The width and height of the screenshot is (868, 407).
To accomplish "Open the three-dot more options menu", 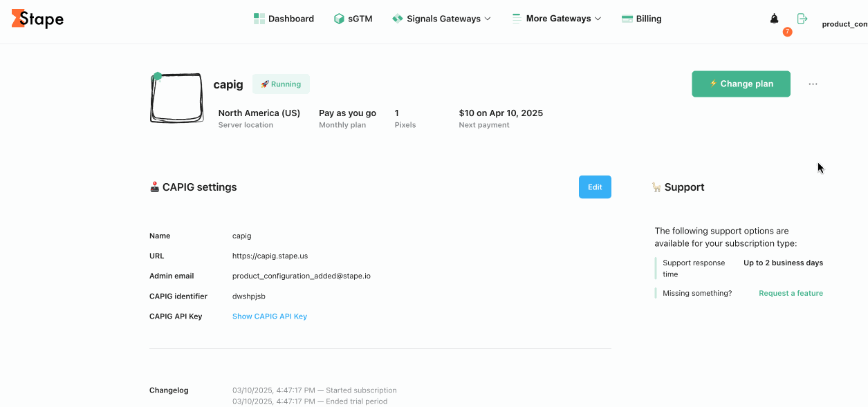I will [x=813, y=84].
